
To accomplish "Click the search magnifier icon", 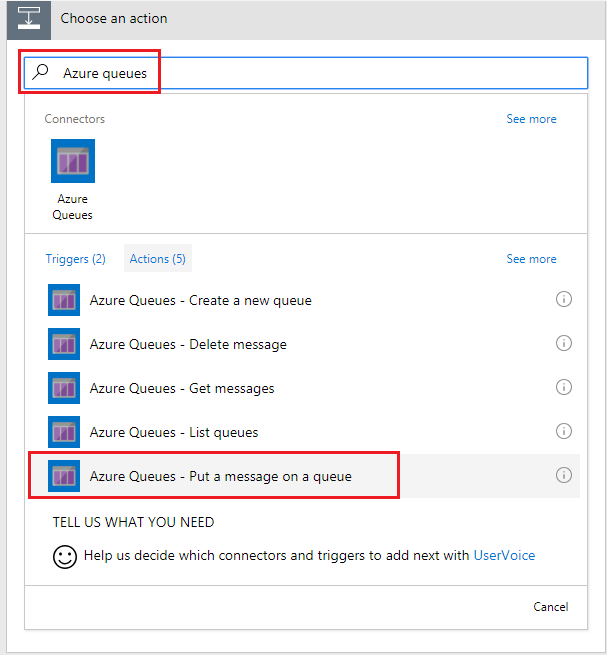I will [41, 72].
